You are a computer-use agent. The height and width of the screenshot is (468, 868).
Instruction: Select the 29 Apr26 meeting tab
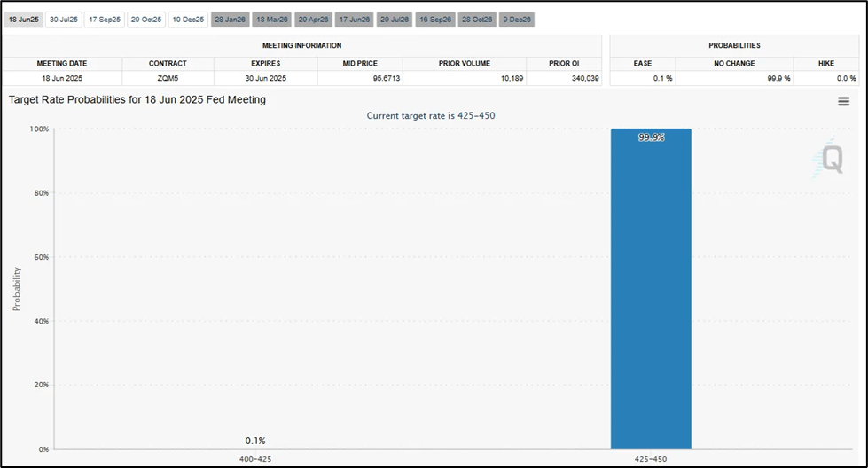click(314, 19)
